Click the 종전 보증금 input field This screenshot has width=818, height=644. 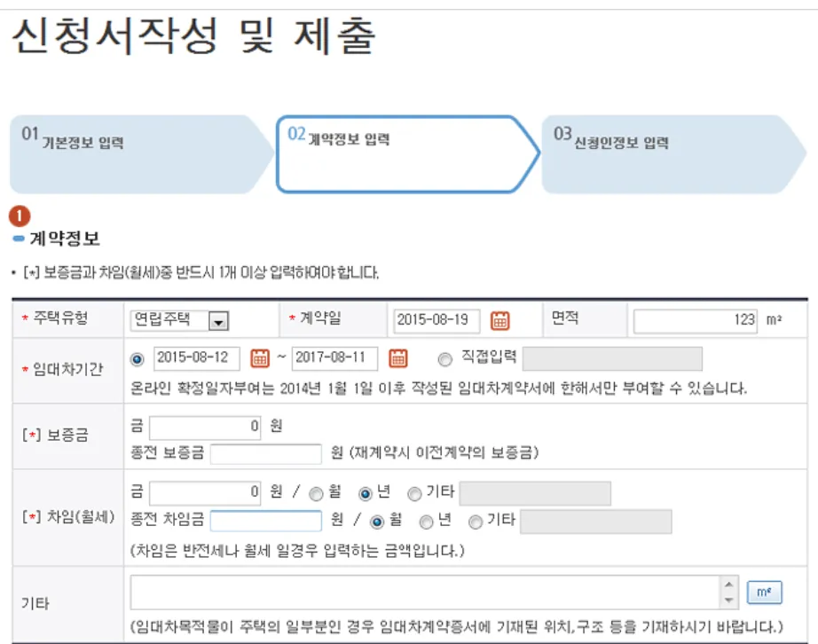pyautogui.click(x=266, y=453)
